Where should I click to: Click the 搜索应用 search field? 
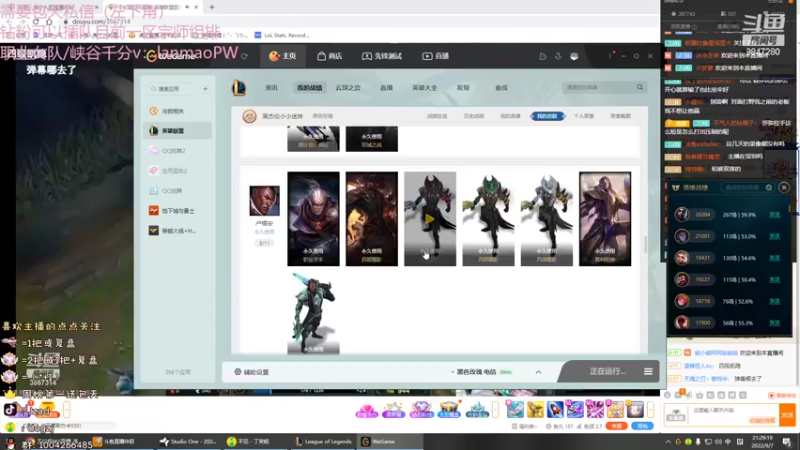(172, 89)
